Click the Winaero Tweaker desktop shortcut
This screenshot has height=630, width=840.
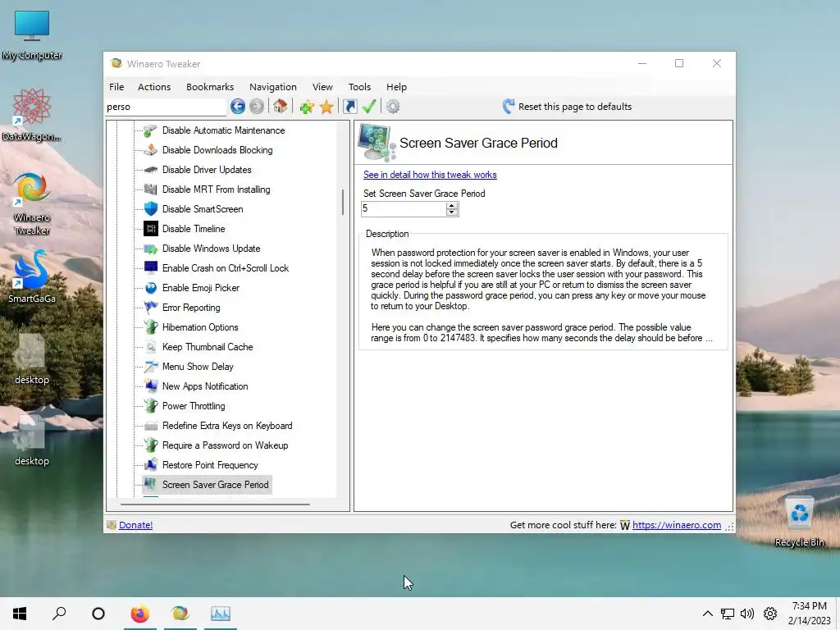[32, 204]
